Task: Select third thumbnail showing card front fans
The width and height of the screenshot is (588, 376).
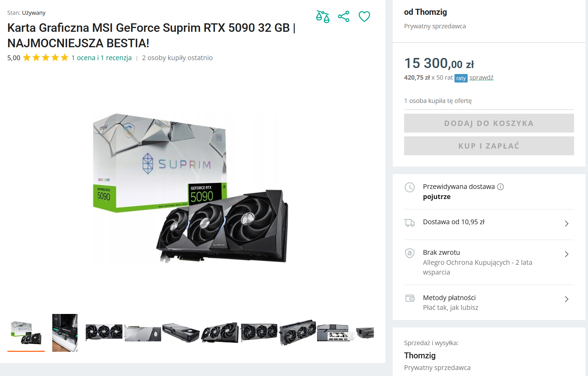Action: click(x=104, y=332)
